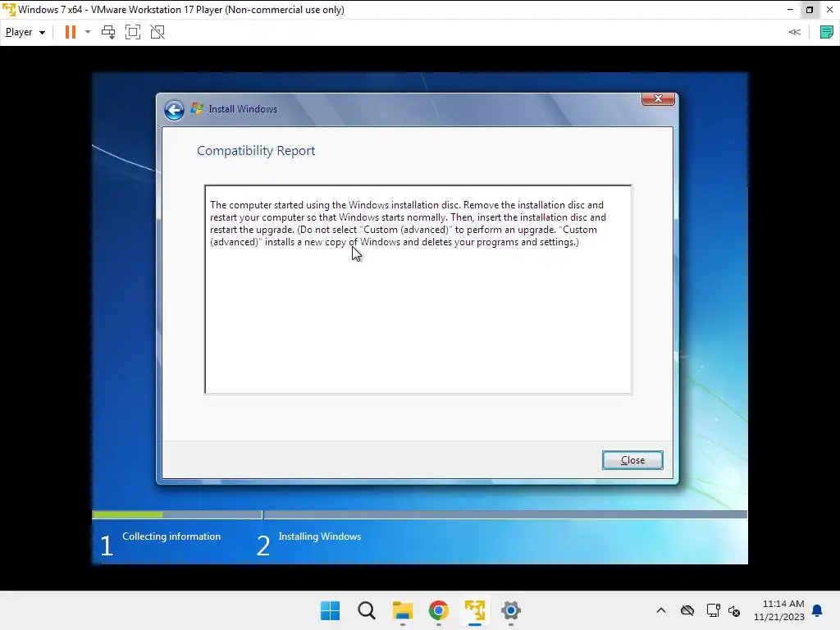Image resolution: width=840 pixels, height=630 pixels.
Task: Collapse the VMware toolbar with double chevron
Action: 794,32
